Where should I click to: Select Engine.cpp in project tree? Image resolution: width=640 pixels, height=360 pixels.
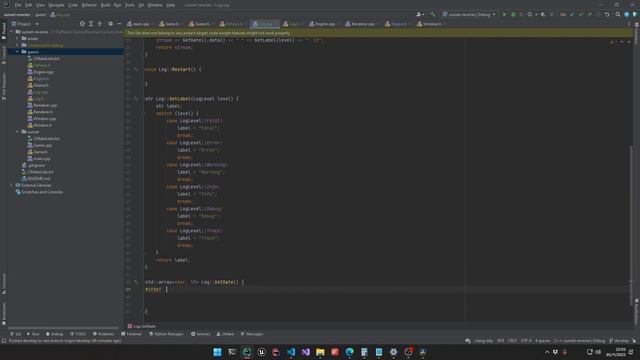(40, 72)
